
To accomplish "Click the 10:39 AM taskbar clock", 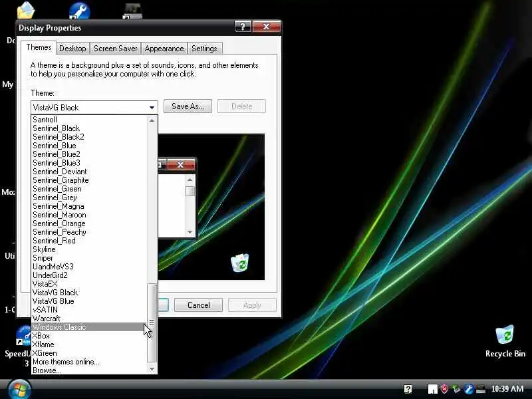I will [507, 388].
